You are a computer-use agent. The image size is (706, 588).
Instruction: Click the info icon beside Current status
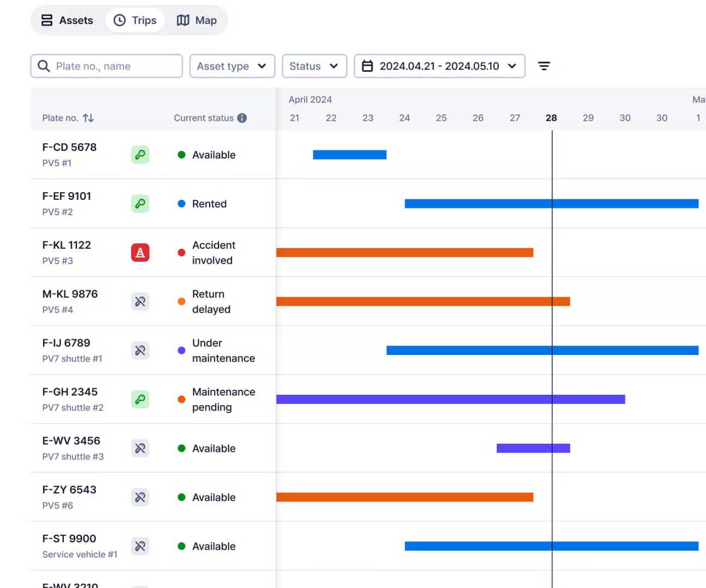click(x=242, y=118)
